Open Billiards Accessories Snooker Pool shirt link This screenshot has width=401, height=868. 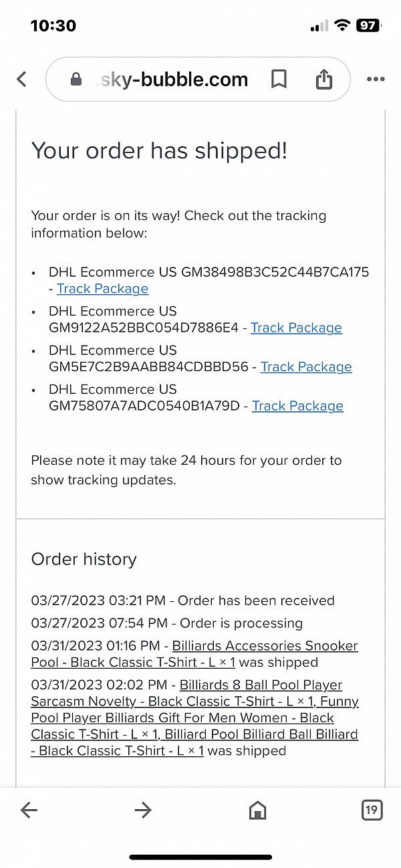click(x=194, y=654)
